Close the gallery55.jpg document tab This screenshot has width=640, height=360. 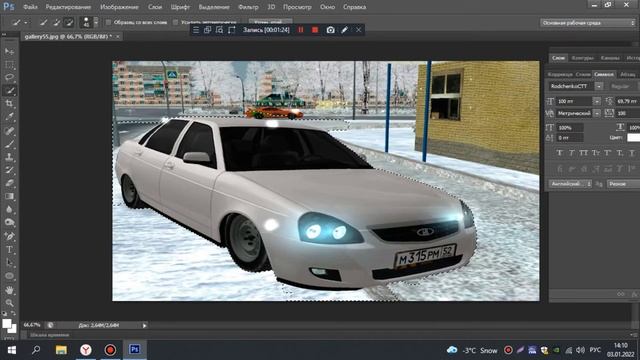[118, 37]
